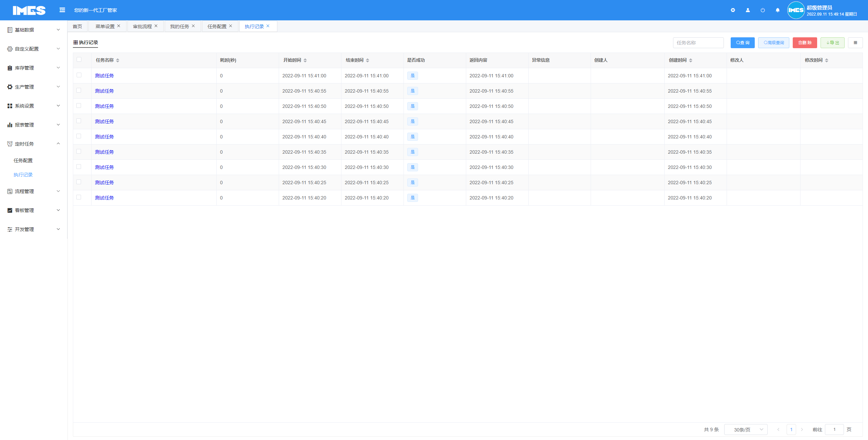Expand the 开发管理 menu chevron
Screen dimensions: 868x440
pyautogui.click(x=58, y=229)
